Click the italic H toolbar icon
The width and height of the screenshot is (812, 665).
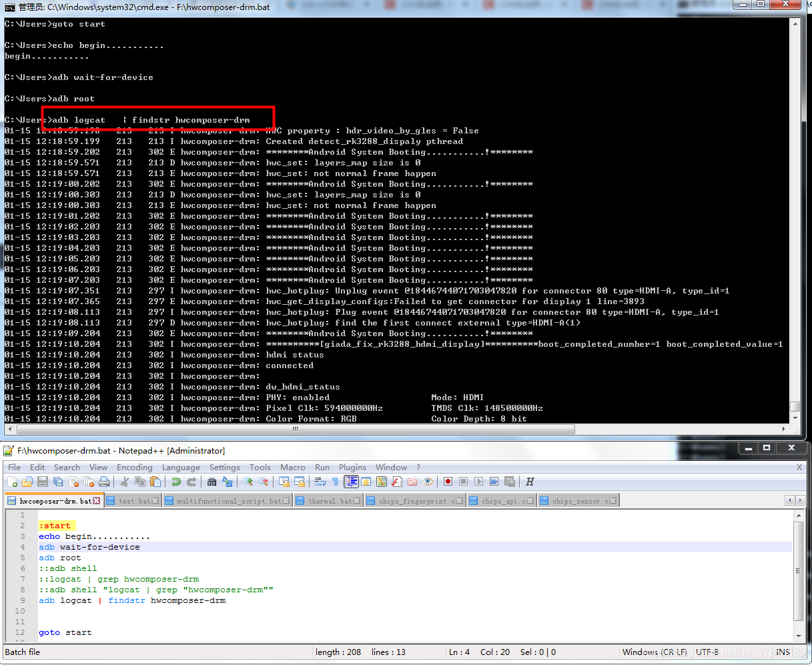click(530, 482)
